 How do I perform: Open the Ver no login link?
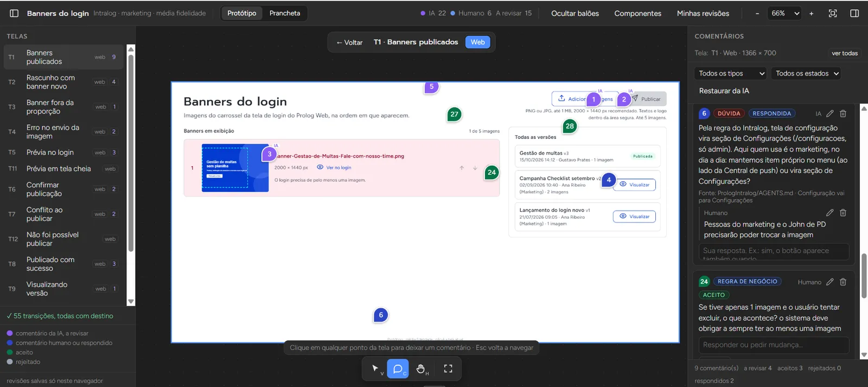334,168
